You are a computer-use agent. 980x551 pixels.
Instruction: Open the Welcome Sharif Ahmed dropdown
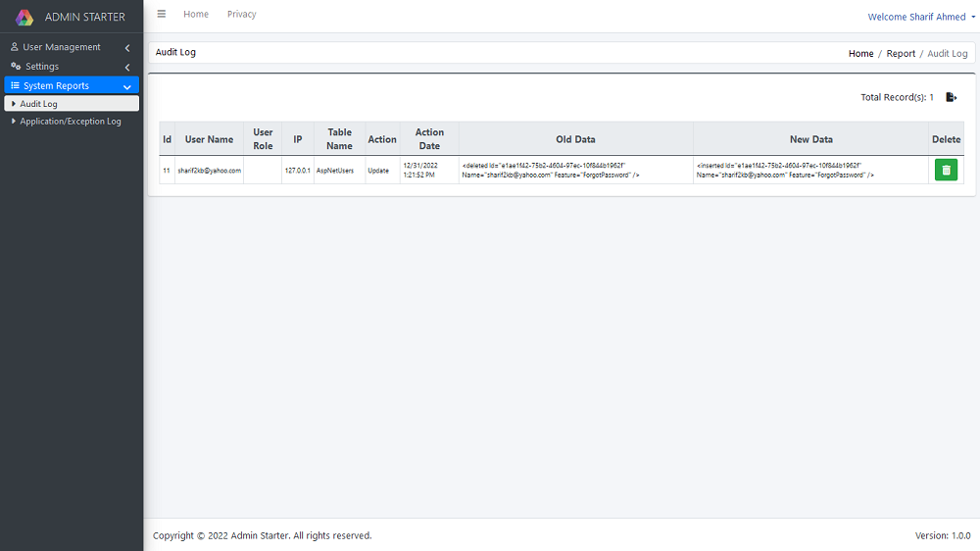coord(920,17)
